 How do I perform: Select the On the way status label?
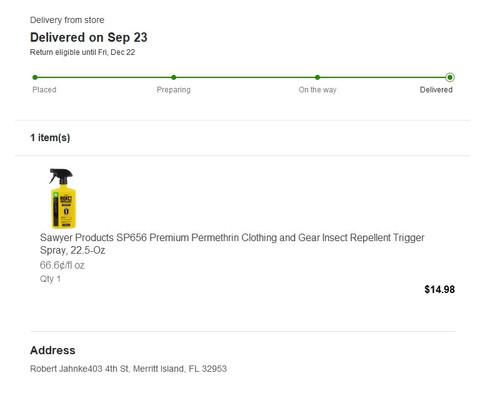[x=317, y=90]
